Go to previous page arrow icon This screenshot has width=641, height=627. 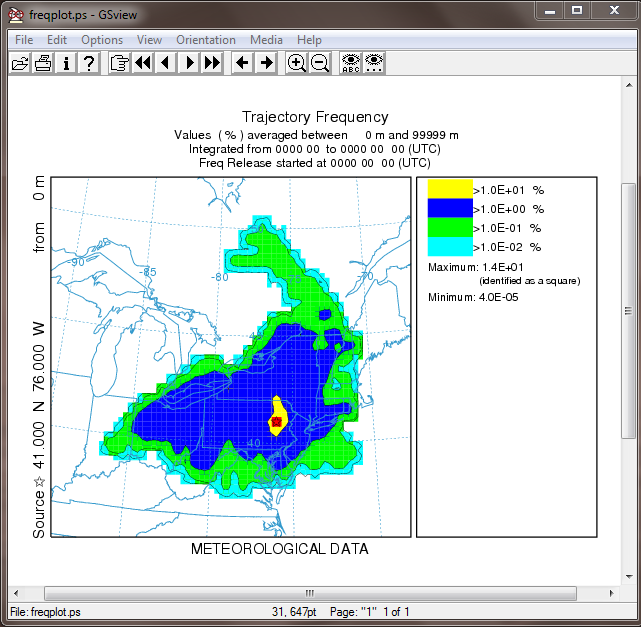click(166, 63)
